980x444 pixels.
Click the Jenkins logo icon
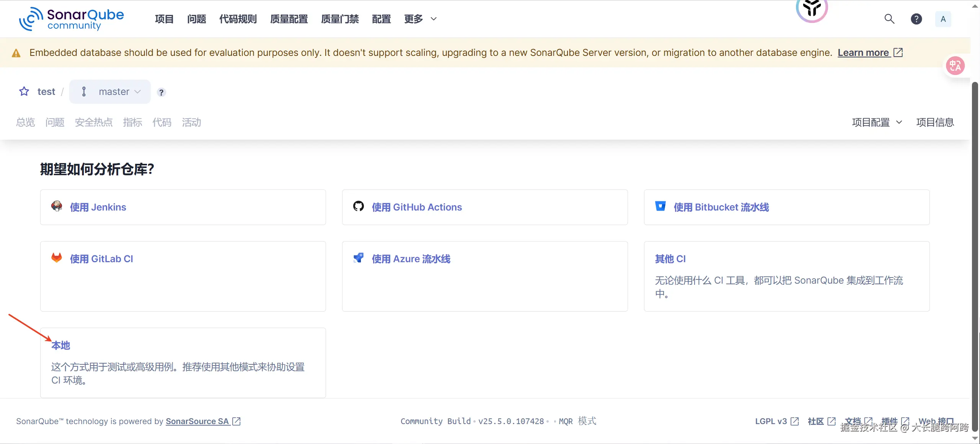tap(57, 206)
